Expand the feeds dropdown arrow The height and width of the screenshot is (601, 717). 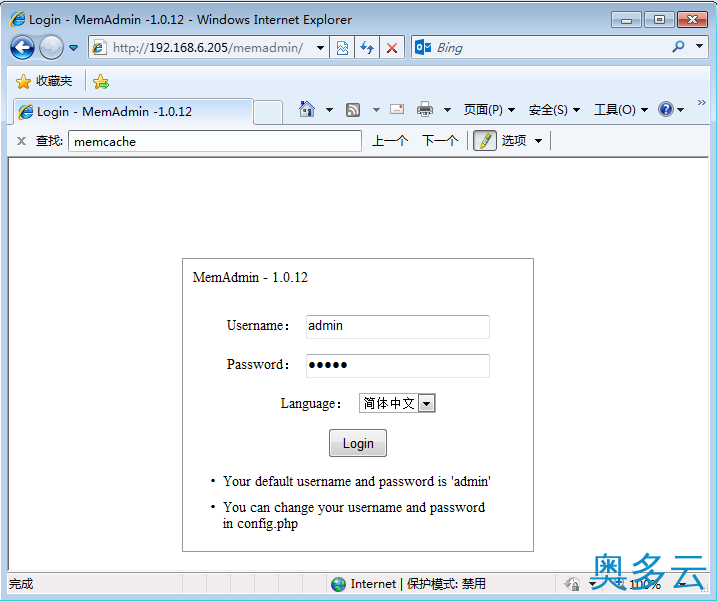point(376,110)
